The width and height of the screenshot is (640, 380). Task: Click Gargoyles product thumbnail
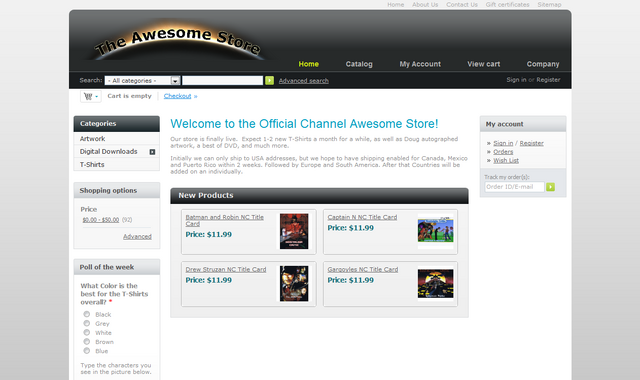point(436,284)
